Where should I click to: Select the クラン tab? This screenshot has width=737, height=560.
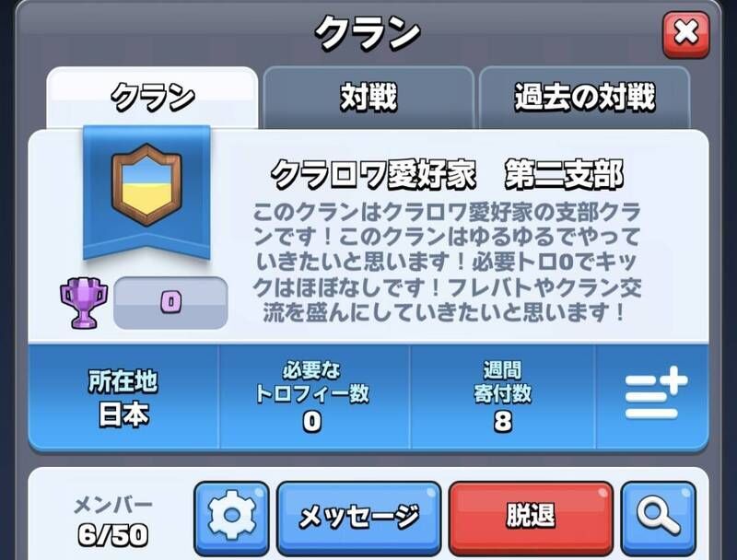152,98
